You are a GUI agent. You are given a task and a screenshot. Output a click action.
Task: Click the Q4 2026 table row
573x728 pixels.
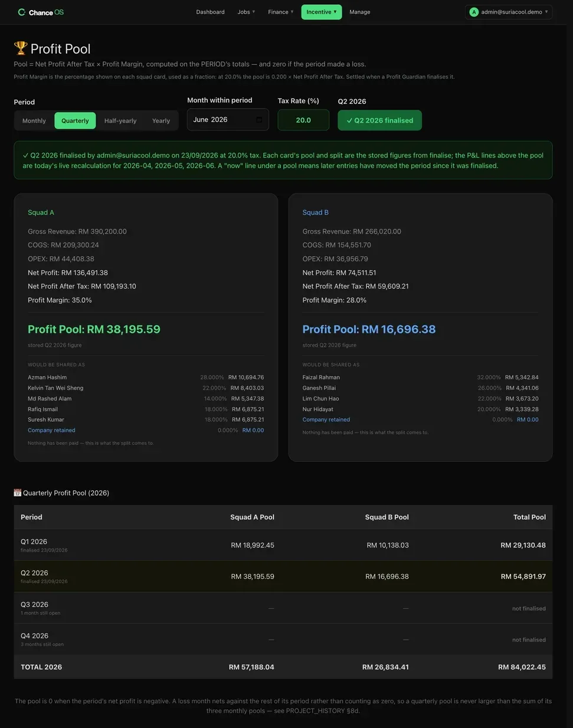(x=283, y=639)
